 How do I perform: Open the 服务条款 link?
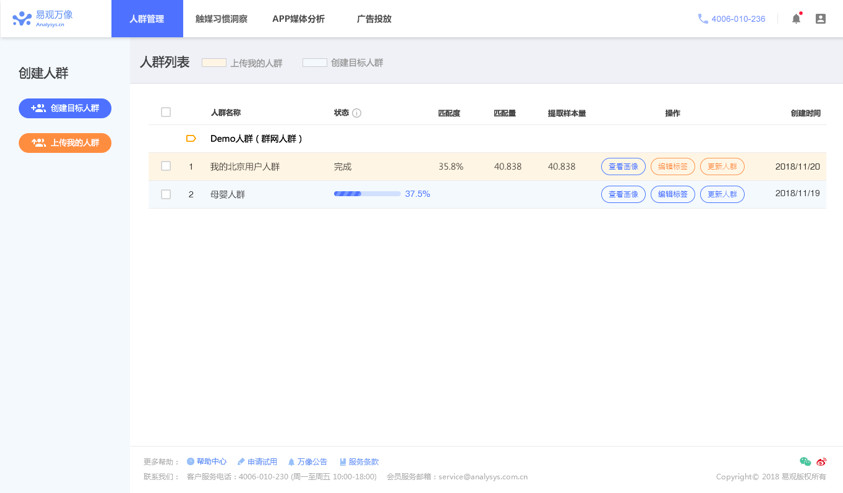pos(363,461)
